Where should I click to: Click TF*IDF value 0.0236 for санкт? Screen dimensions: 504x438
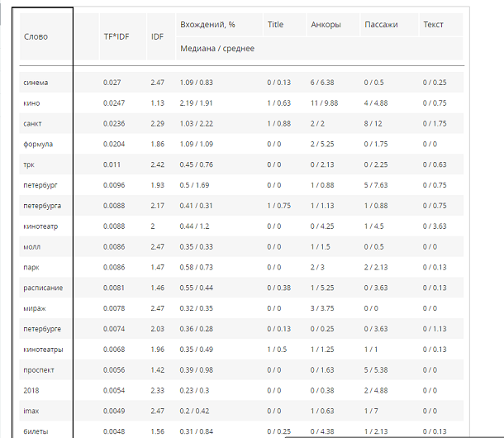114,124
